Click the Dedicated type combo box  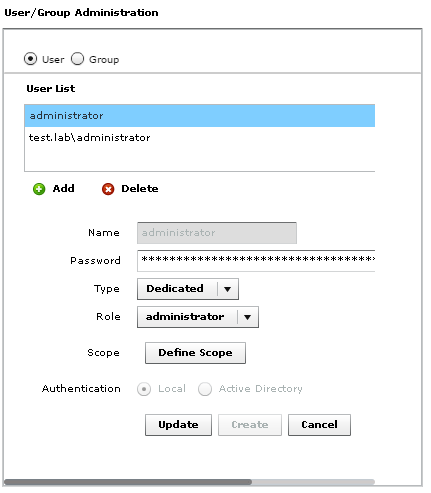pyautogui.click(x=188, y=289)
